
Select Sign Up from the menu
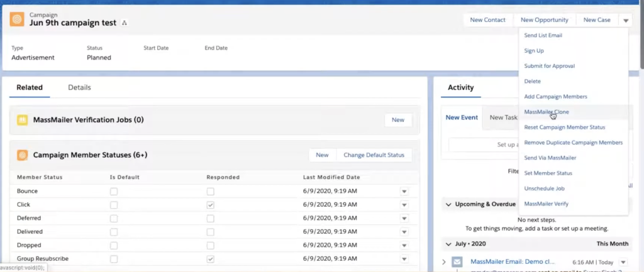534,50
